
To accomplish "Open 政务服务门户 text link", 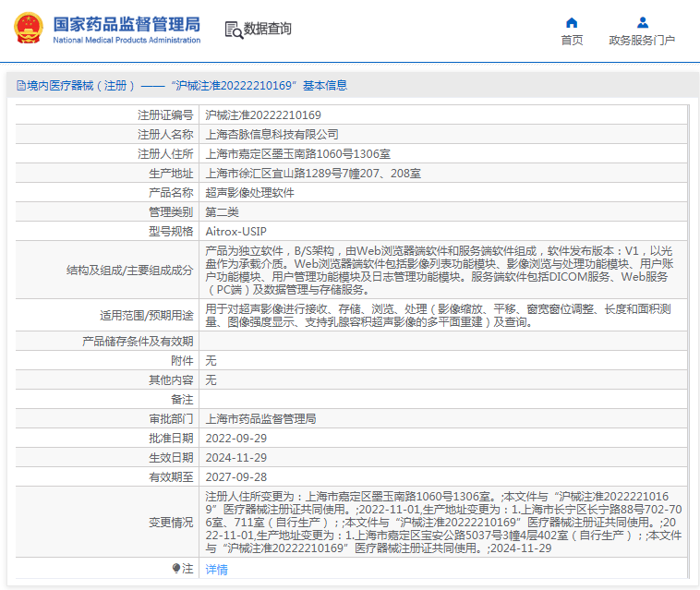I will [x=642, y=41].
